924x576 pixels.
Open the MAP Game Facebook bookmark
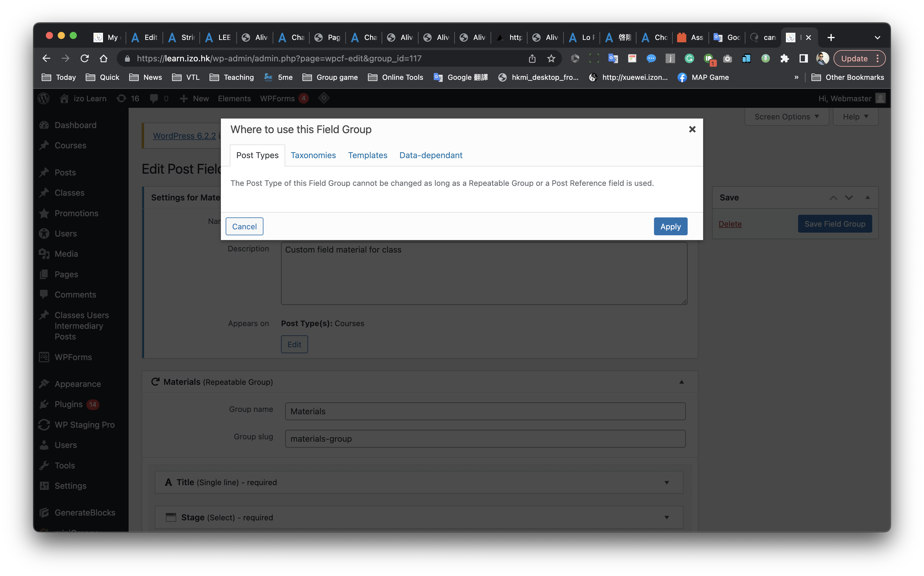703,77
